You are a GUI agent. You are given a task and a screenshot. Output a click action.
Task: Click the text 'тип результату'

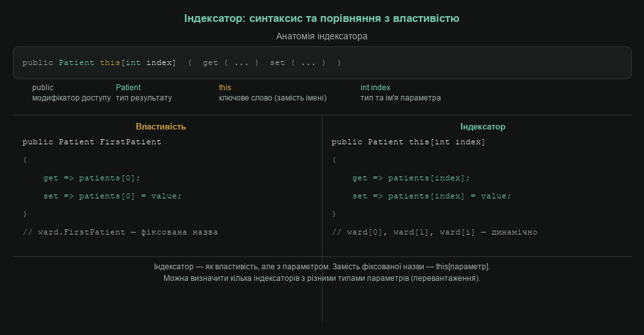point(144,98)
